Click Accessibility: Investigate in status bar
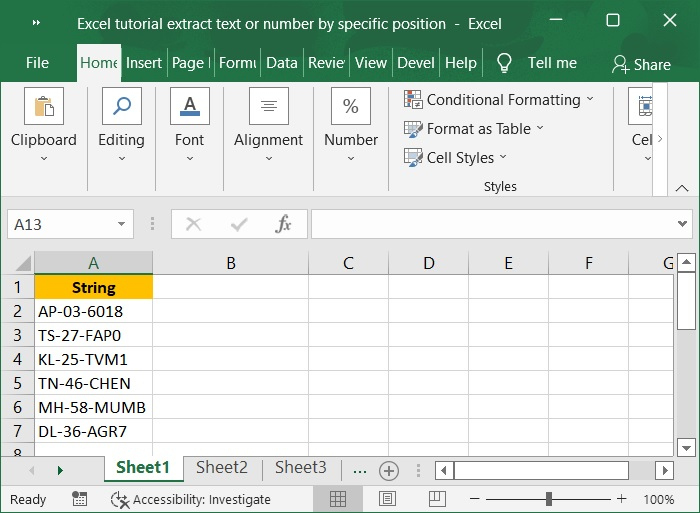Viewport: 700px width, 513px height. 191,499
